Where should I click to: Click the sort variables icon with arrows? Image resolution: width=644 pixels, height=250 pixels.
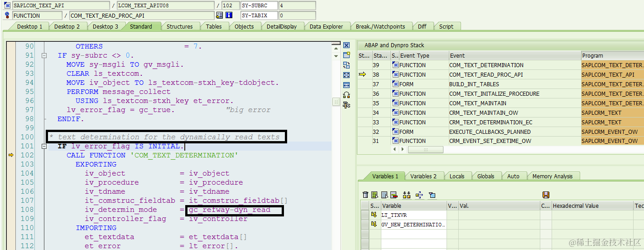point(406,195)
